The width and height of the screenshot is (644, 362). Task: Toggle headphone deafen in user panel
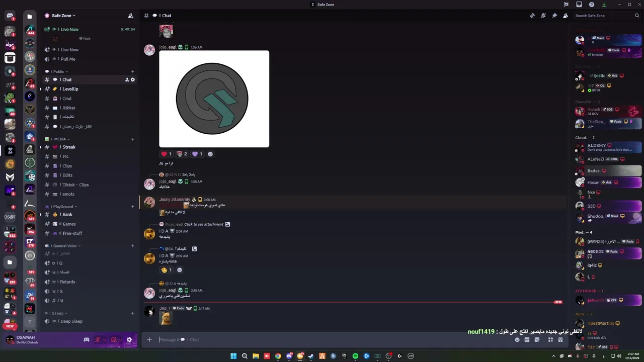(x=113, y=340)
